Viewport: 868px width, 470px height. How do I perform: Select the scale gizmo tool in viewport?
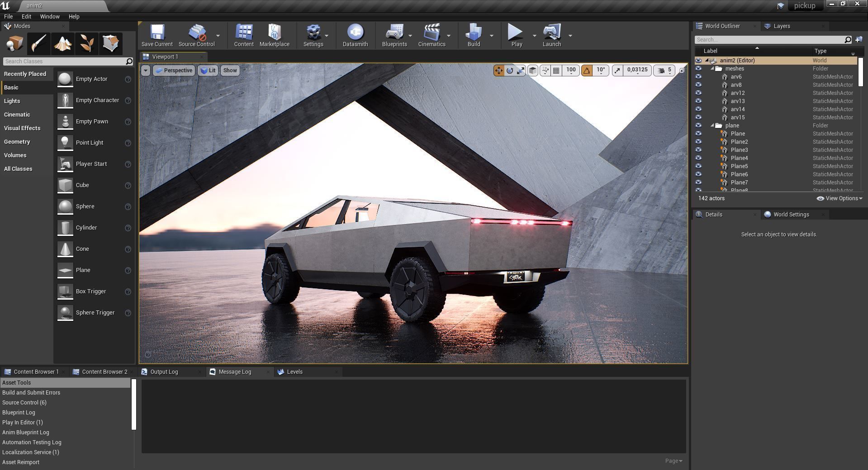coord(521,70)
